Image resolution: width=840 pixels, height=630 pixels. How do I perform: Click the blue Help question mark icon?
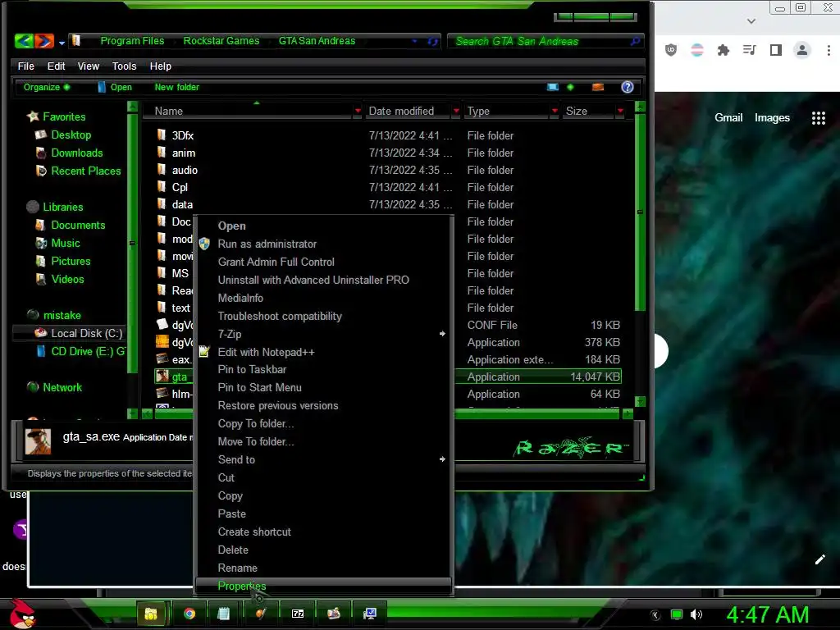tap(628, 87)
